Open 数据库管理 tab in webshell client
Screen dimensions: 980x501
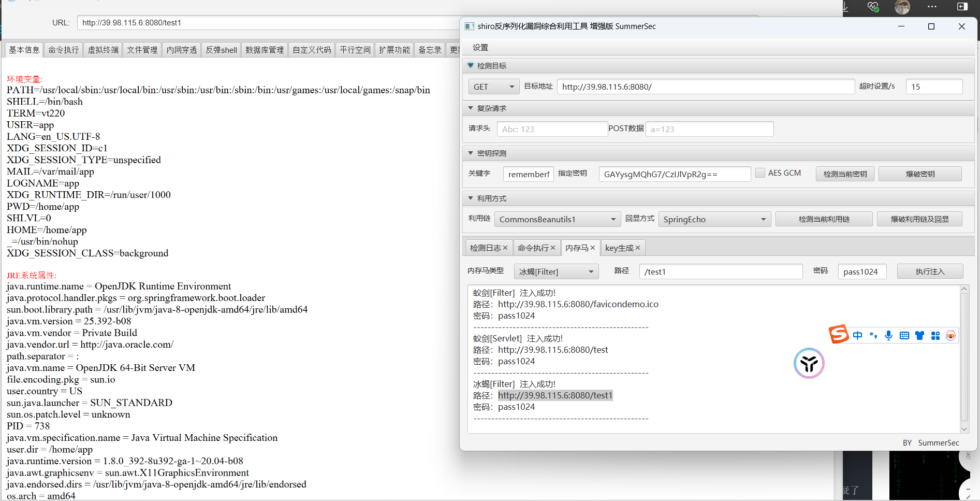pyautogui.click(x=265, y=50)
